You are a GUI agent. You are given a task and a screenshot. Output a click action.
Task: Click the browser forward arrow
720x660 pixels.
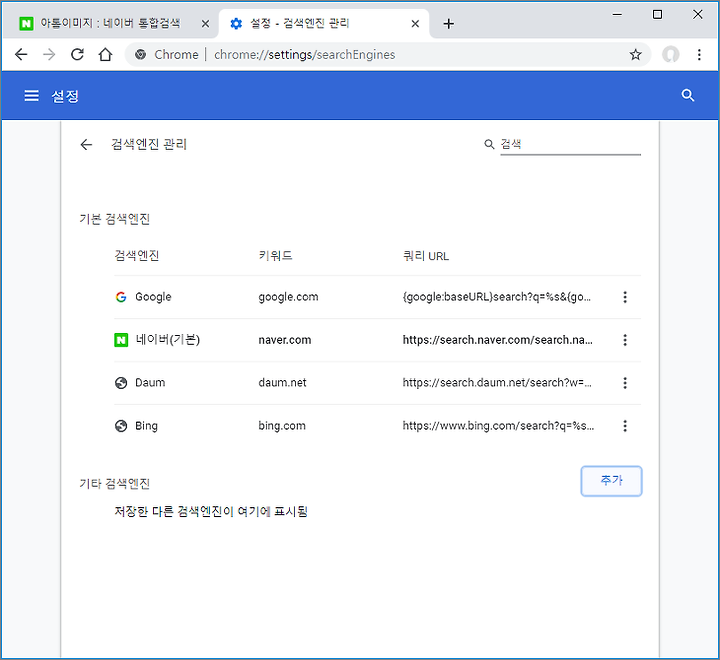(49, 55)
